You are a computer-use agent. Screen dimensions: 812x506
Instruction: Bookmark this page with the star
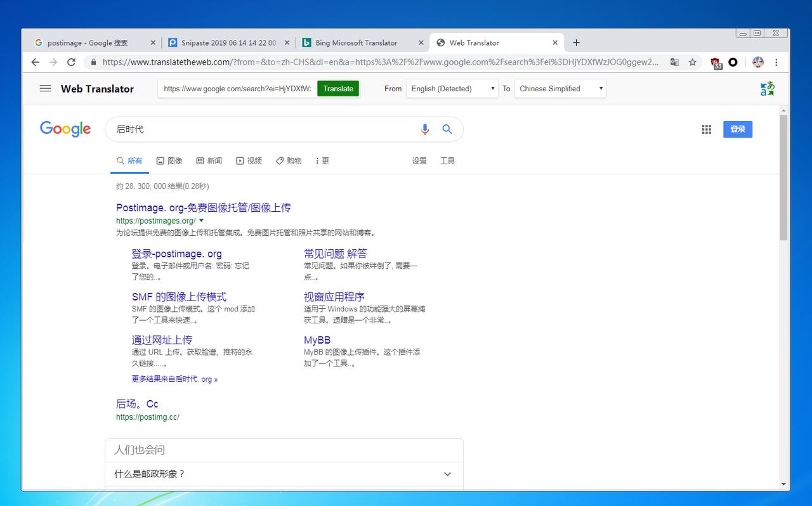tap(693, 62)
